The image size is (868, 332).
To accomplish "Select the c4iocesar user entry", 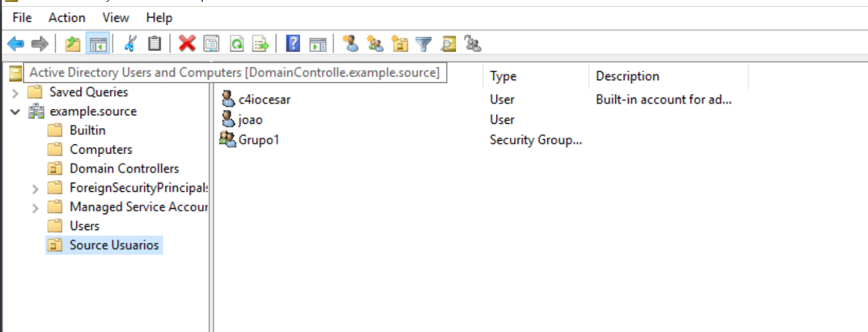I will 264,100.
